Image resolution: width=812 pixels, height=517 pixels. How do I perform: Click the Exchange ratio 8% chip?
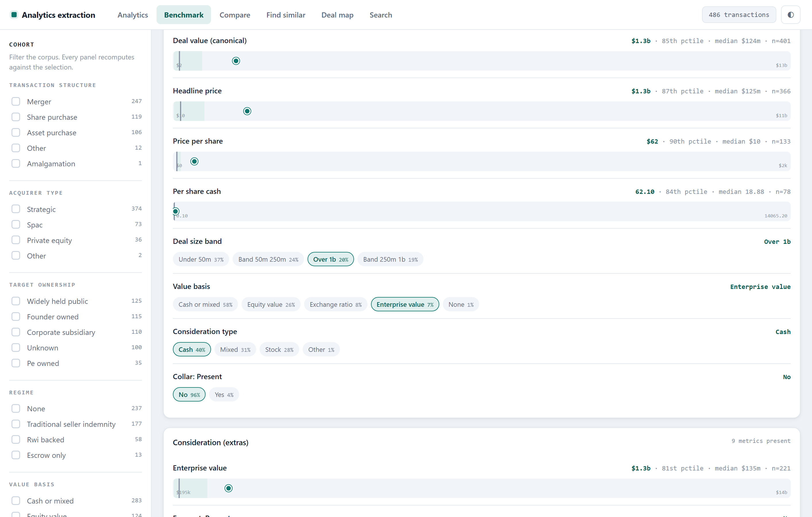click(x=336, y=304)
